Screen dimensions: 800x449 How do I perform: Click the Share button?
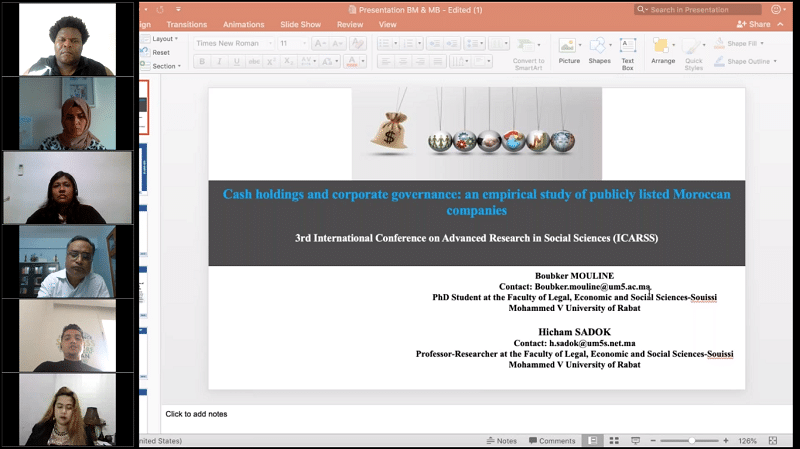(x=754, y=24)
